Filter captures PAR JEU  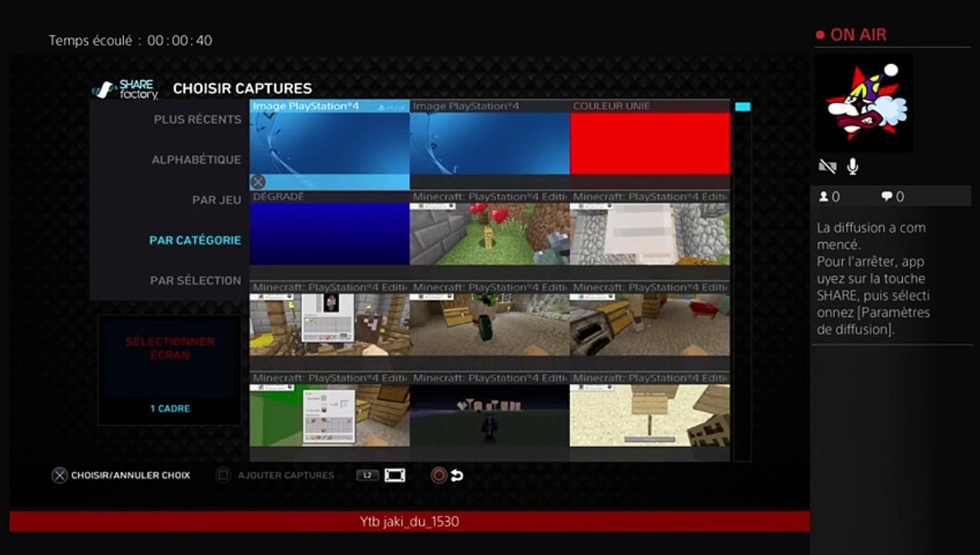(216, 200)
